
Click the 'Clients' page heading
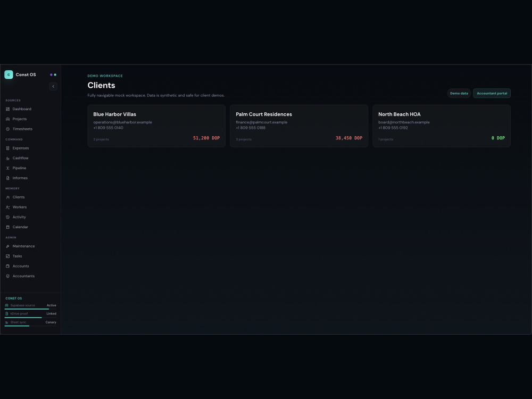[101, 86]
